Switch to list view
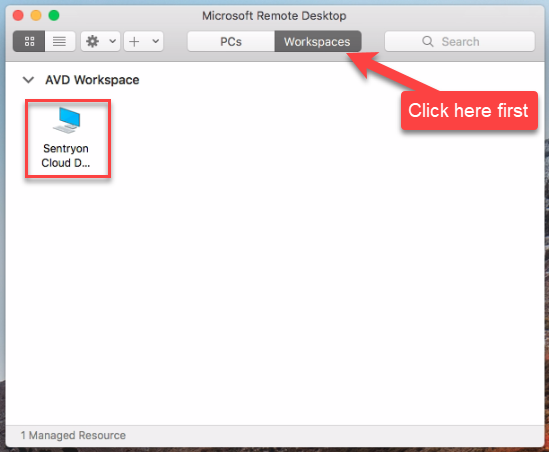The height and width of the screenshot is (452, 549). click(x=60, y=42)
